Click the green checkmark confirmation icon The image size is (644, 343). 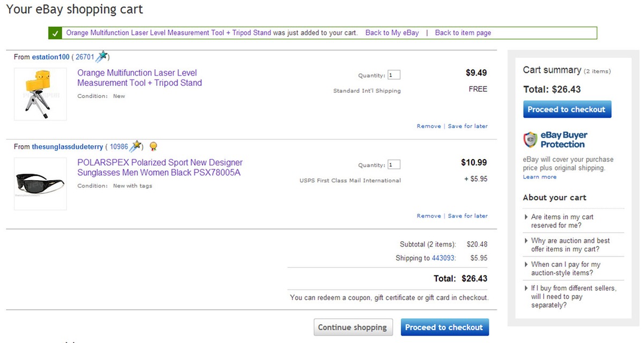(55, 33)
